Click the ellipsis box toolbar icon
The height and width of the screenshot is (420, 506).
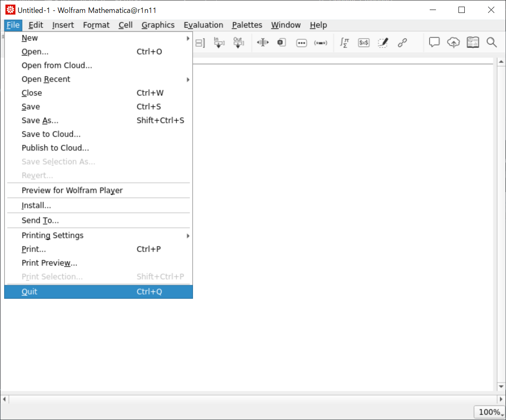pos(301,43)
